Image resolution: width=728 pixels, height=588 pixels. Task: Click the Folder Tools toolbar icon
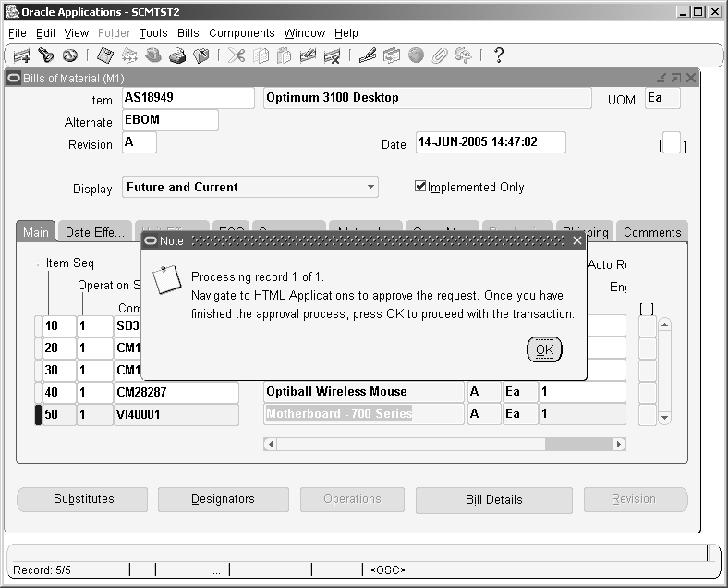(x=463, y=55)
